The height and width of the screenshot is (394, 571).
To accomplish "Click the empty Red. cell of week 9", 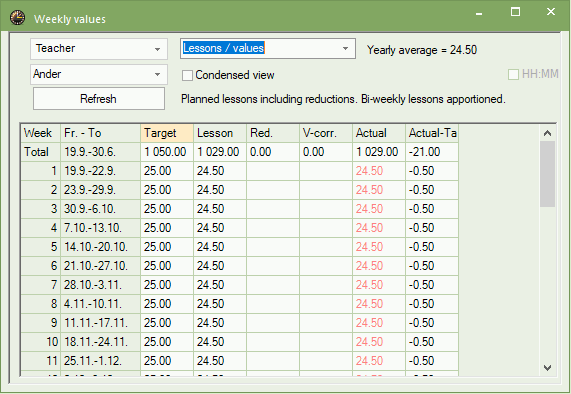I will tap(273, 323).
